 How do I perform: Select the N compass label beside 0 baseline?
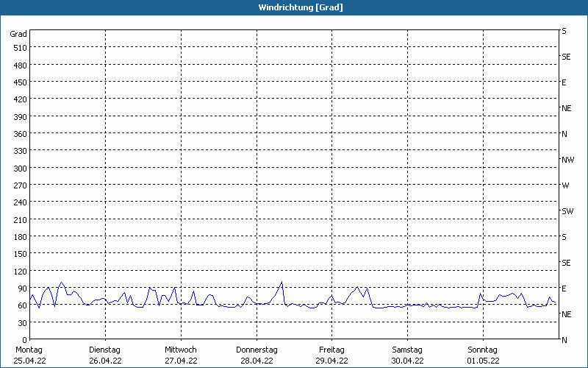point(564,340)
